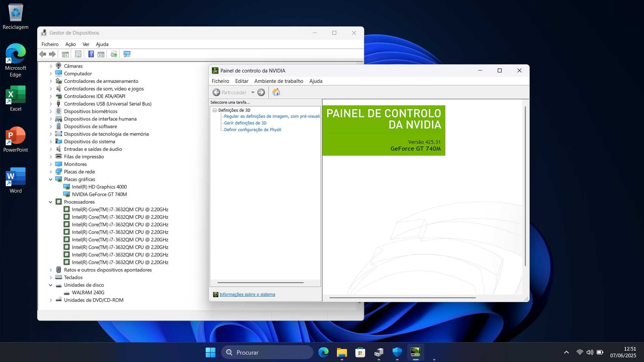Show hidden icons chevron in system tray

coord(566,352)
